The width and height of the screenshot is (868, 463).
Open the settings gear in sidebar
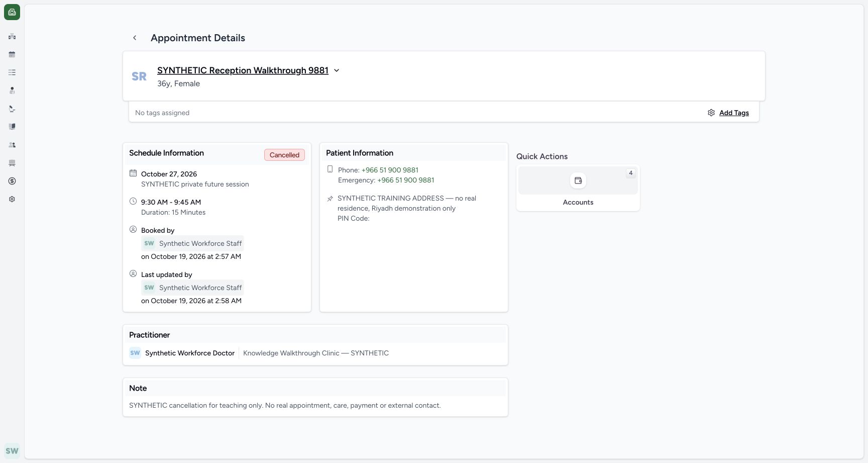coord(12,199)
